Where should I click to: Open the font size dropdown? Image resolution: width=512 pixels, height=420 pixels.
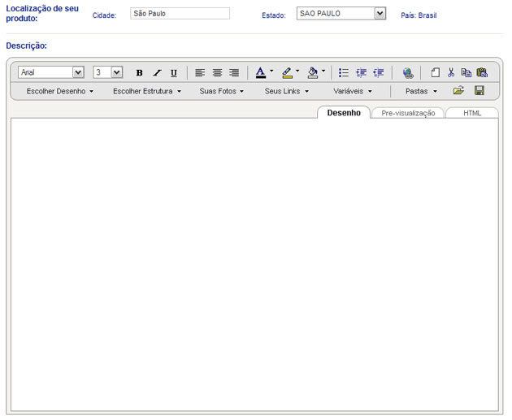point(117,72)
